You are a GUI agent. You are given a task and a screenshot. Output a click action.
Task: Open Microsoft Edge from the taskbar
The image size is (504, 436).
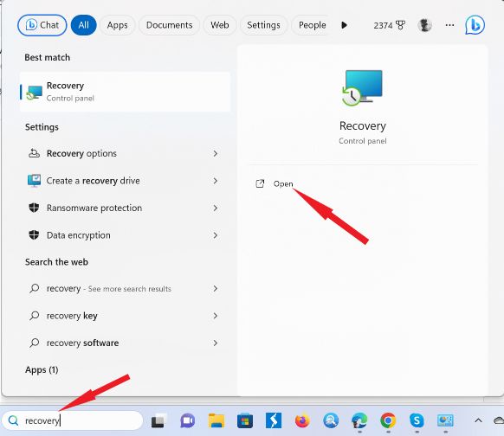coord(359,420)
